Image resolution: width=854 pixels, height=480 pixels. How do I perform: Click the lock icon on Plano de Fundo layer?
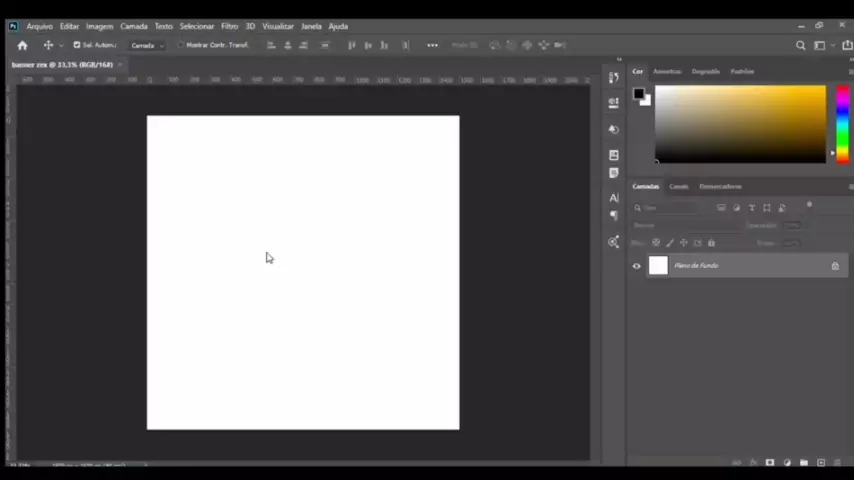tap(835, 266)
